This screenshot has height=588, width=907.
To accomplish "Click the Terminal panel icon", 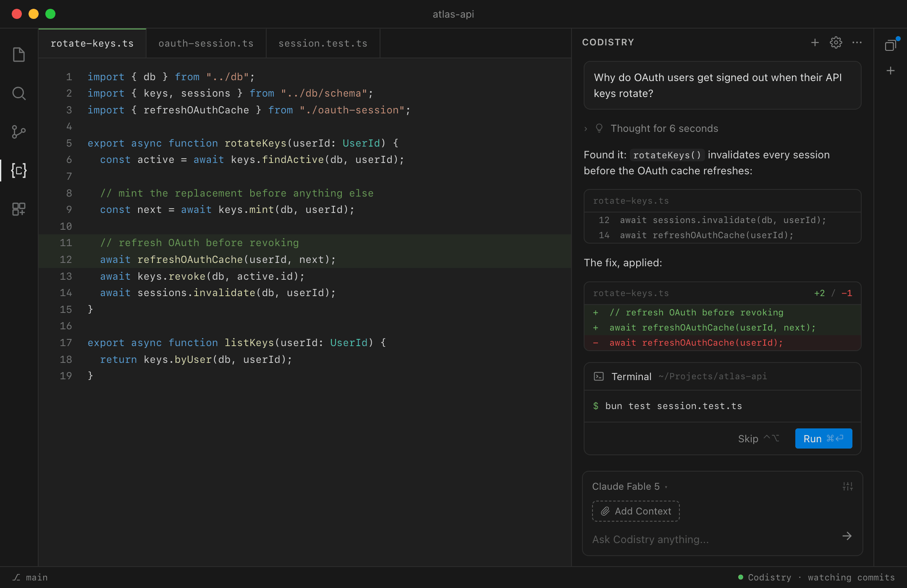I will 599,376.
